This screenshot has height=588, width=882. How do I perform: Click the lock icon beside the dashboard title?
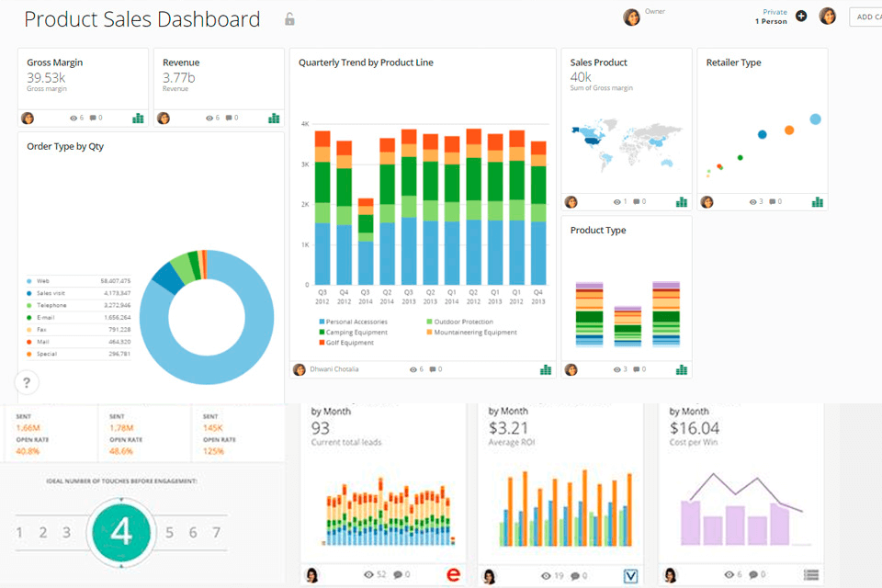point(289,18)
